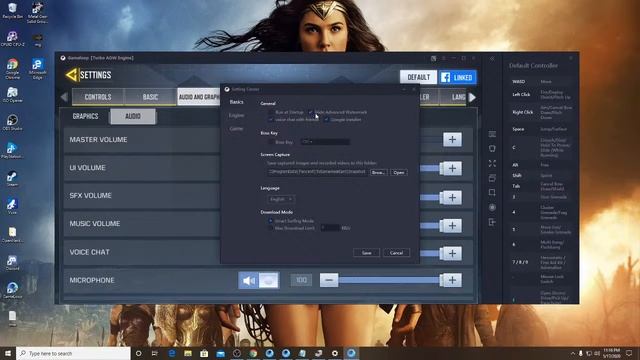Open Google Chrome desktop icon
This screenshot has height=360, width=640.
(x=12, y=69)
